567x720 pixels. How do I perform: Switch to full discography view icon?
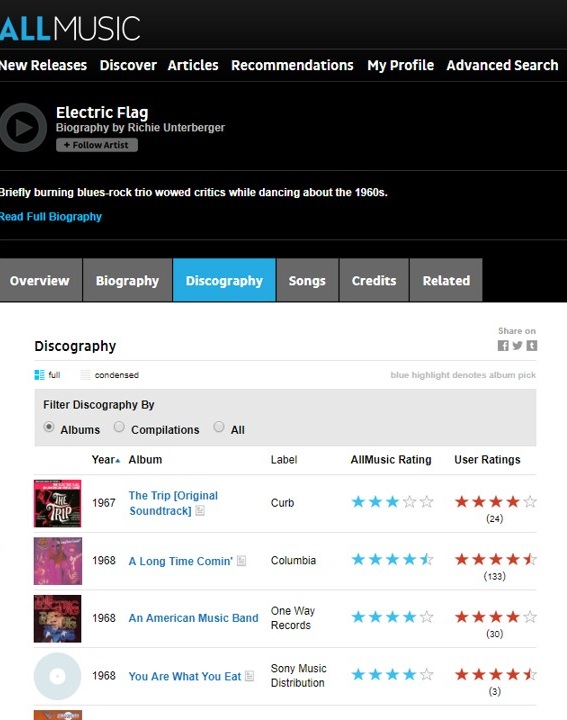click(x=39, y=375)
